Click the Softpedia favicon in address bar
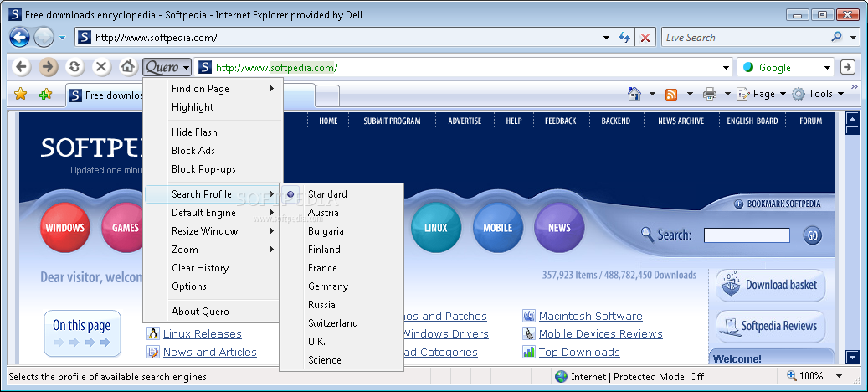 point(84,38)
